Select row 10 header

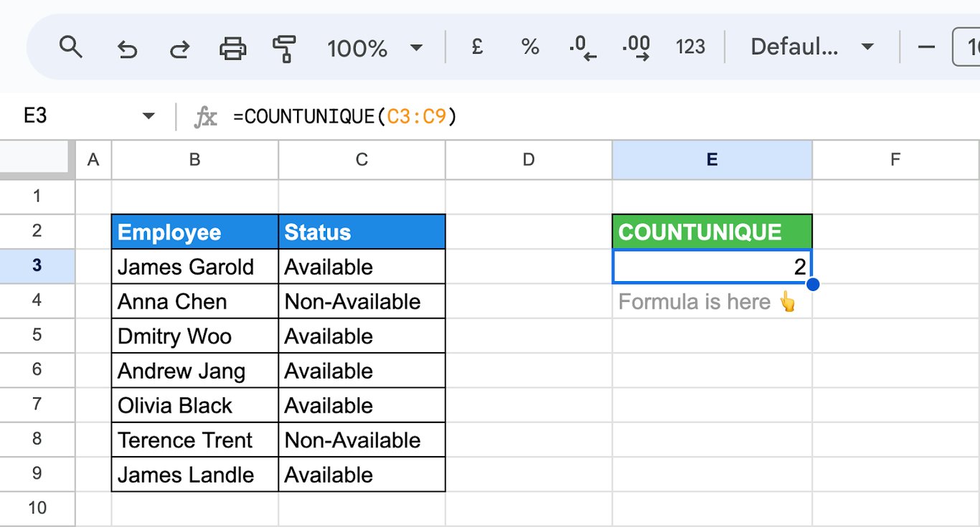pyautogui.click(x=37, y=508)
